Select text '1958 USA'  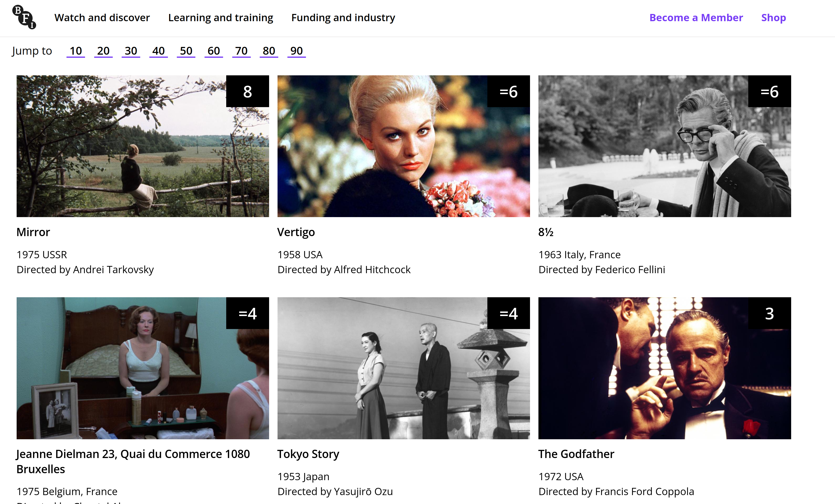[x=300, y=255]
